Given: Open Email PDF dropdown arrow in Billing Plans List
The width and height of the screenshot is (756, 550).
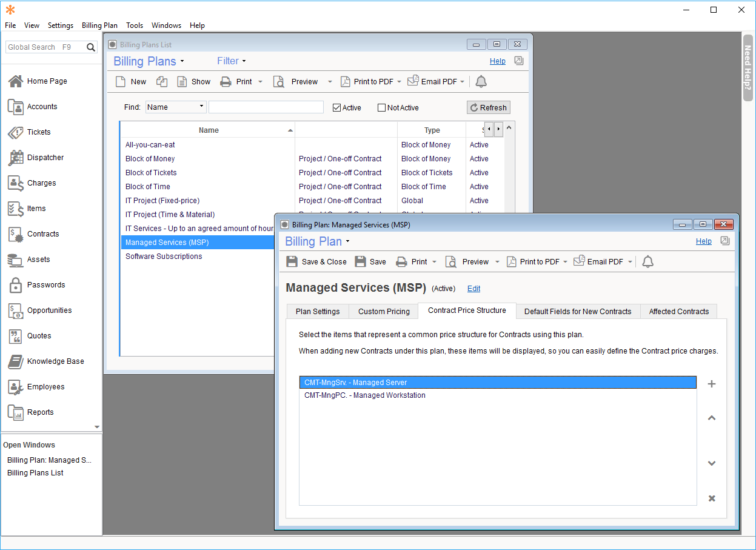Looking at the screenshot, I should point(463,82).
